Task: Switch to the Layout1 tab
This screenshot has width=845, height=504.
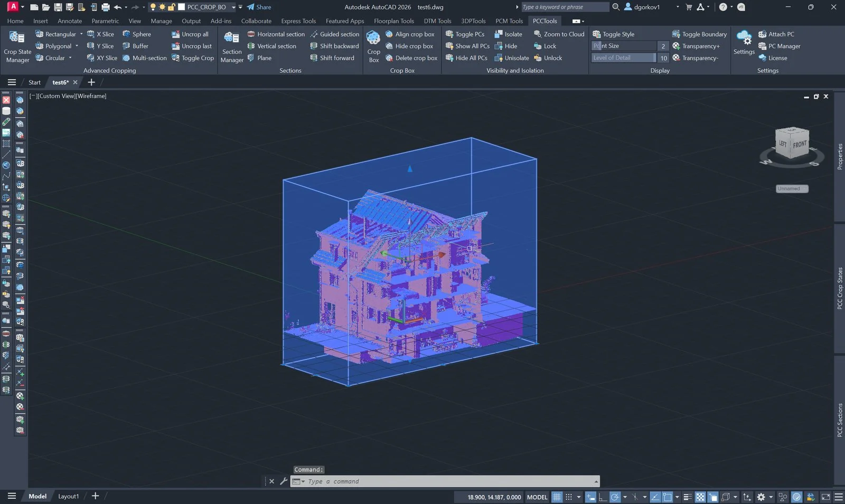Action: pyautogui.click(x=68, y=497)
